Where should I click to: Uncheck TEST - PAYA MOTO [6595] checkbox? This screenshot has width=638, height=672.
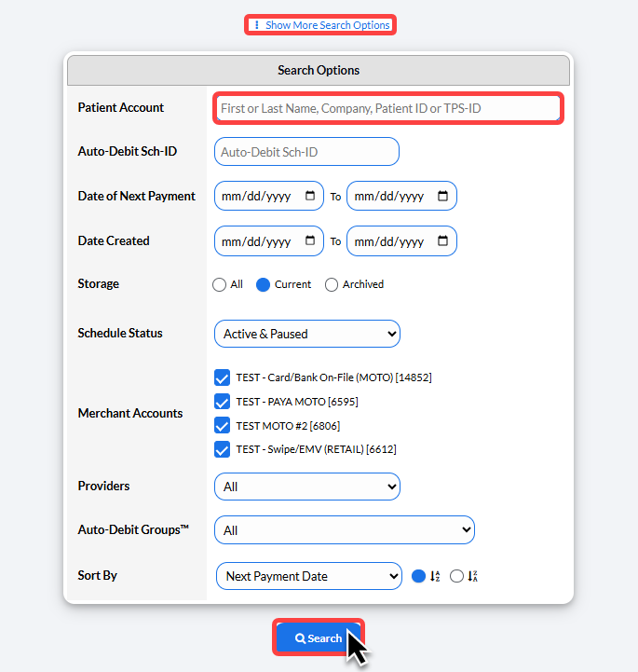point(223,402)
